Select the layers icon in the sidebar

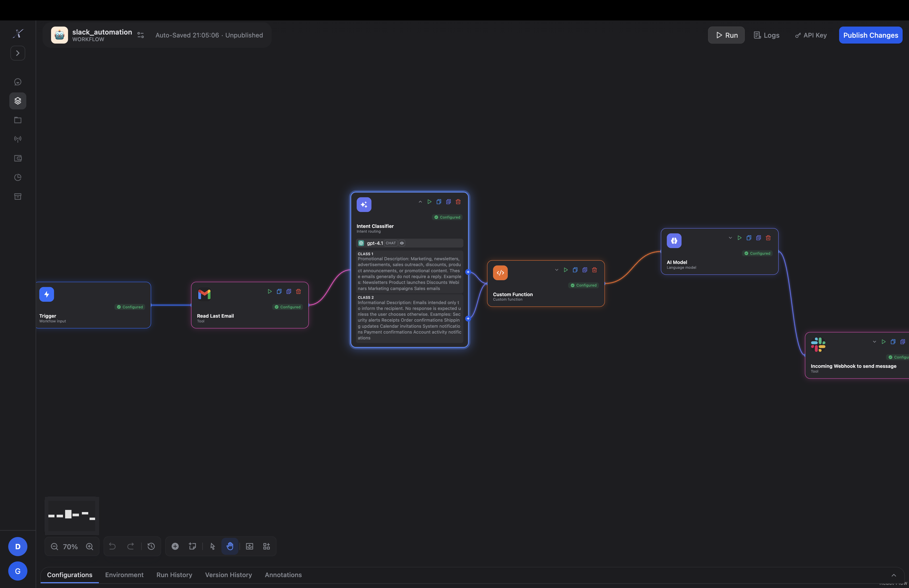[18, 101]
